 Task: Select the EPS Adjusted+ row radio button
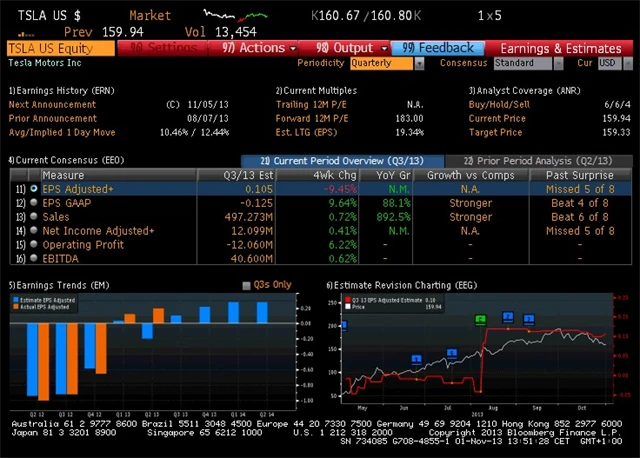click(33, 188)
